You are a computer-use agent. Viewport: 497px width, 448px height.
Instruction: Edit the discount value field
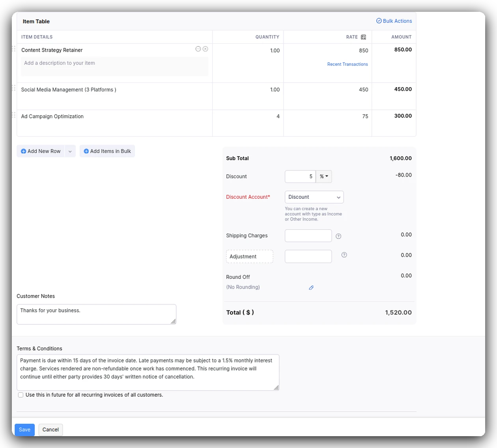pyautogui.click(x=300, y=176)
